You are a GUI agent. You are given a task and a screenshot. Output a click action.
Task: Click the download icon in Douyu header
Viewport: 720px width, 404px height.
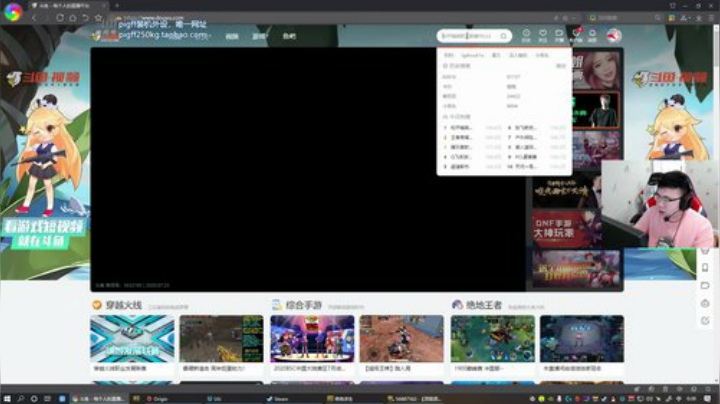point(592,35)
